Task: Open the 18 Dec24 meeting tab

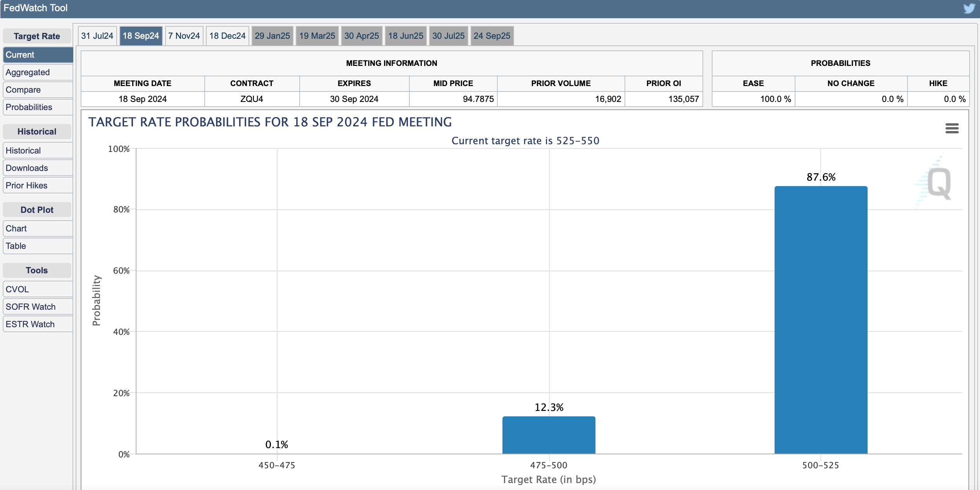Action: click(x=227, y=36)
